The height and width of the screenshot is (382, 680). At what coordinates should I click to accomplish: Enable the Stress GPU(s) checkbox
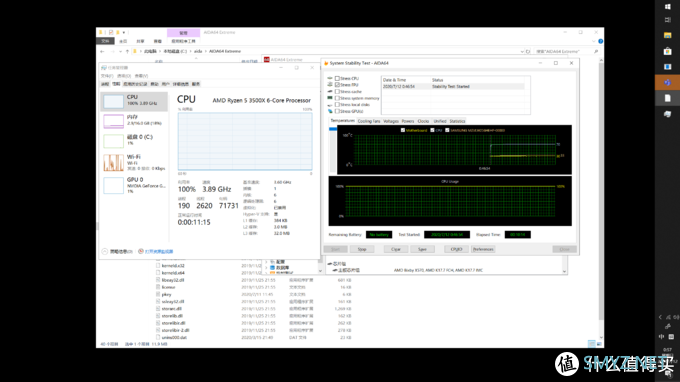[337, 111]
